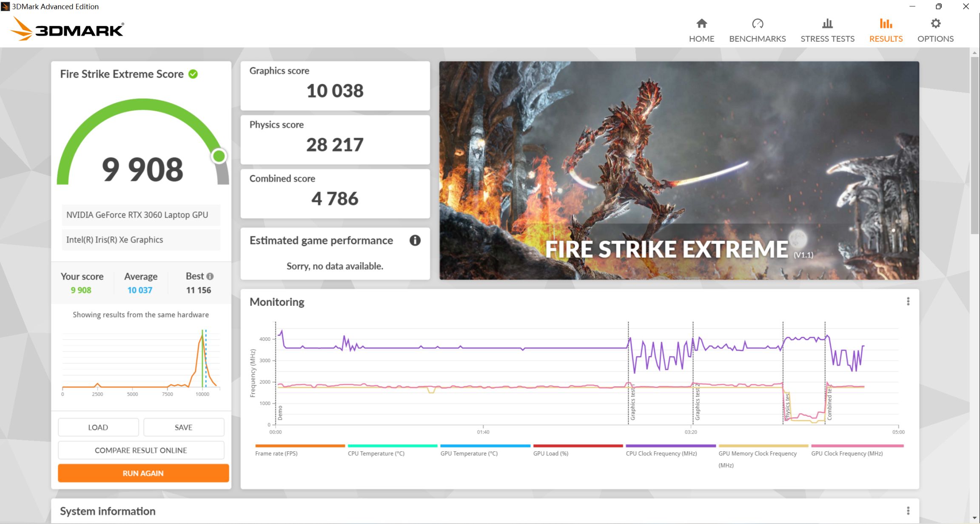Open the System information three-dot menu
This screenshot has width=980, height=524.
click(908, 510)
